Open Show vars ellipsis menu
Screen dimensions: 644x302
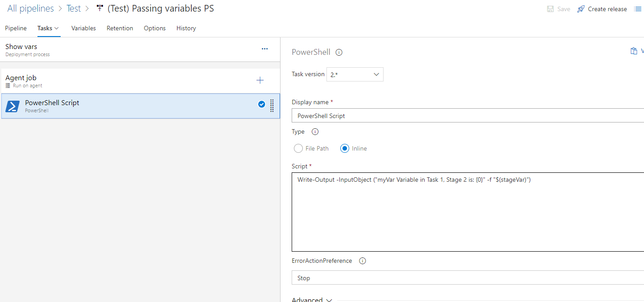(x=264, y=49)
